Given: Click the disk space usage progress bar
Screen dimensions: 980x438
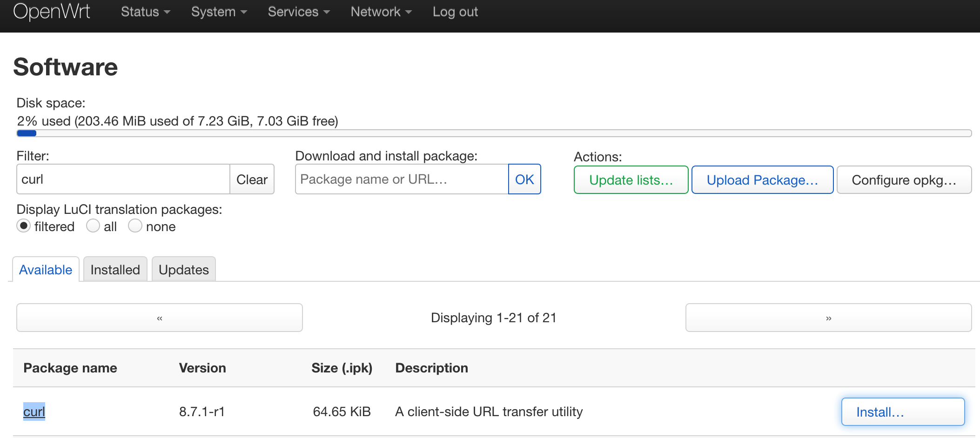Looking at the screenshot, I should 494,133.
